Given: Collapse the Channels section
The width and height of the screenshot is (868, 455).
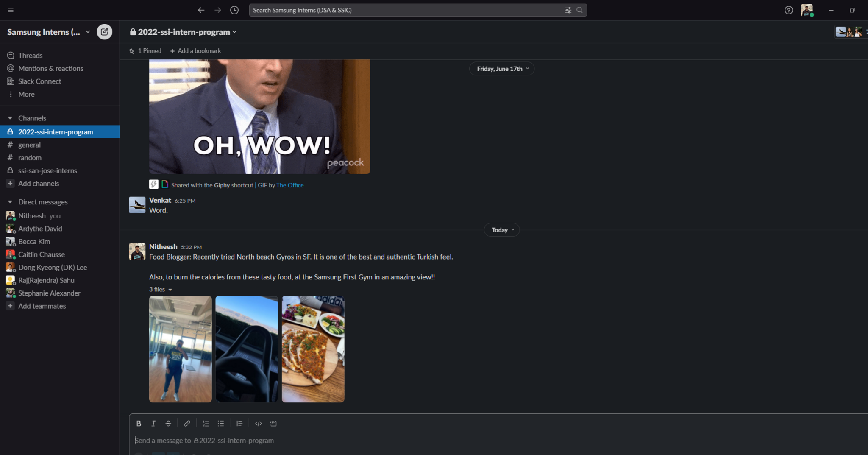Looking at the screenshot, I should 10,118.
